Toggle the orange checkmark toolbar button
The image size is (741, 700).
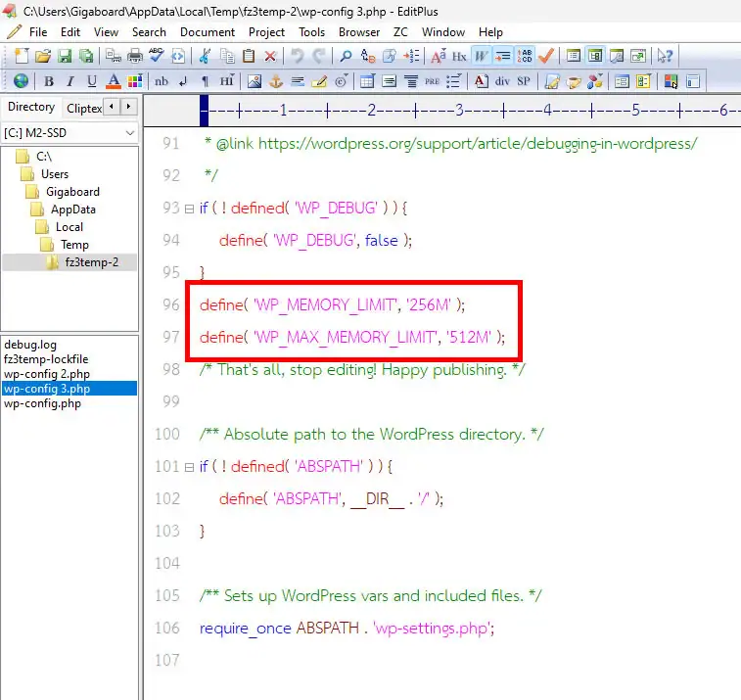(546, 56)
